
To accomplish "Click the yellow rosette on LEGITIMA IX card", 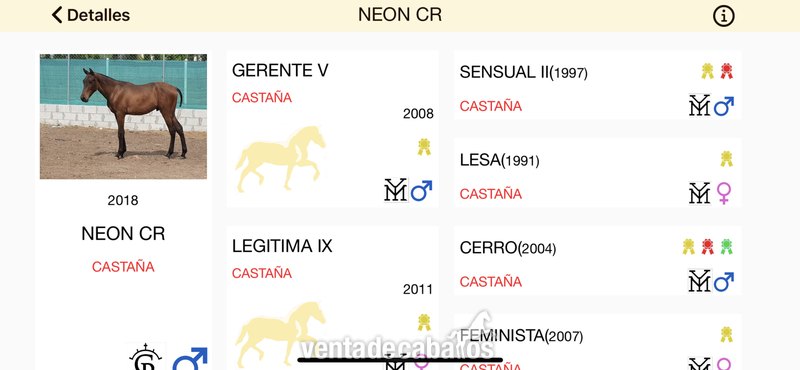I will tap(424, 322).
